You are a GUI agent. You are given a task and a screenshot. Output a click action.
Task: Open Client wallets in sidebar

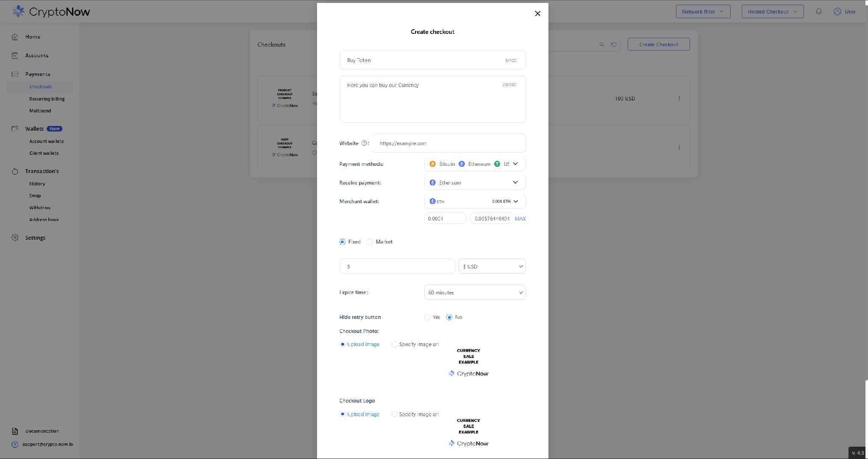coord(44,153)
